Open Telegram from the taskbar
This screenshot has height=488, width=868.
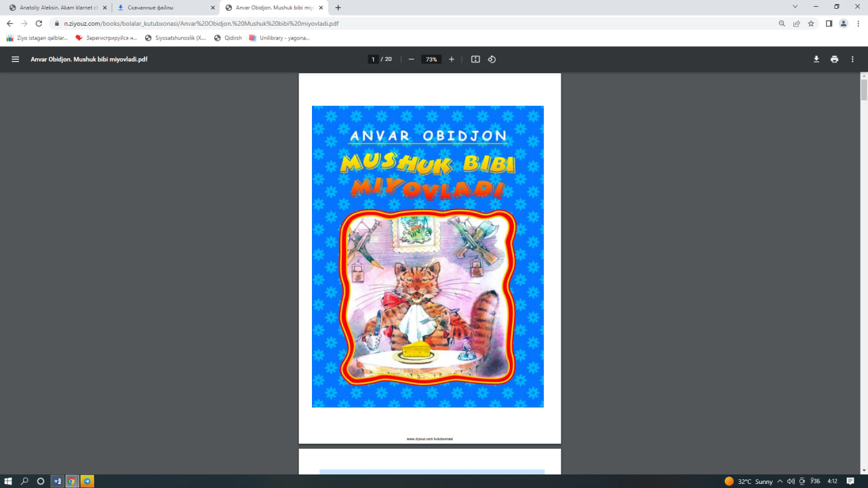coord(87,481)
